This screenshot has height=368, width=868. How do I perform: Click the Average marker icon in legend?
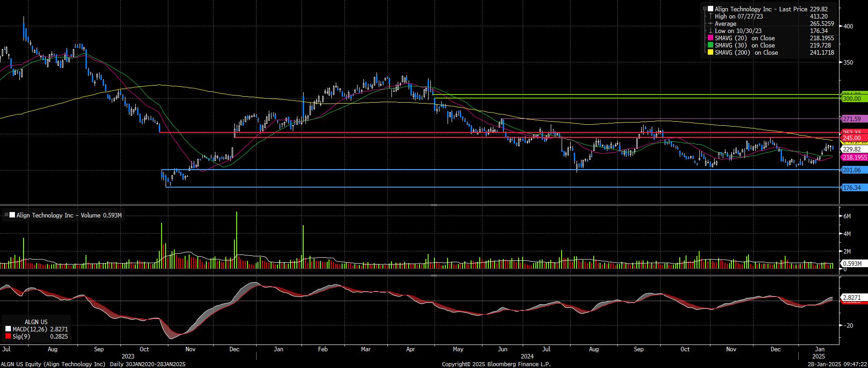[x=711, y=24]
